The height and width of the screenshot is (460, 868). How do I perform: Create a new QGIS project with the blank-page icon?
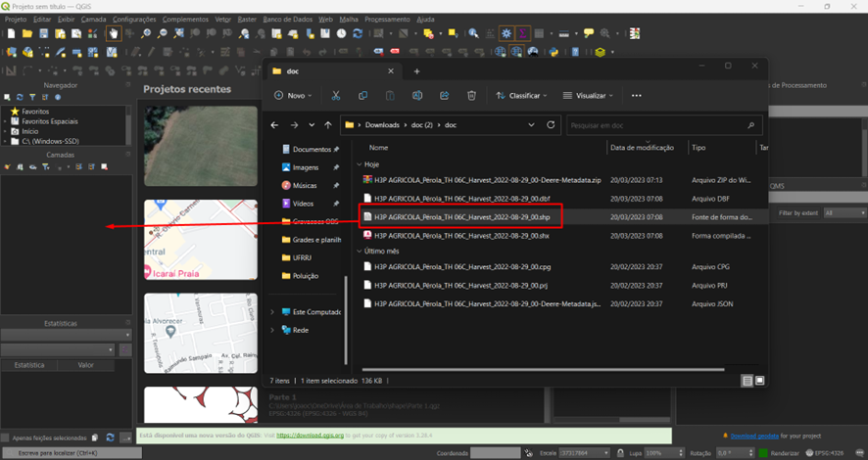(11, 33)
